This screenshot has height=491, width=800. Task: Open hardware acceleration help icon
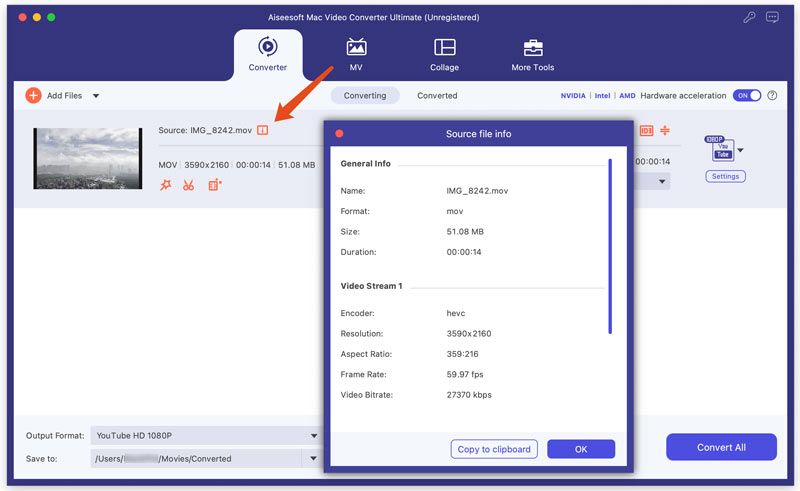pyautogui.click(x=772, y=95)
